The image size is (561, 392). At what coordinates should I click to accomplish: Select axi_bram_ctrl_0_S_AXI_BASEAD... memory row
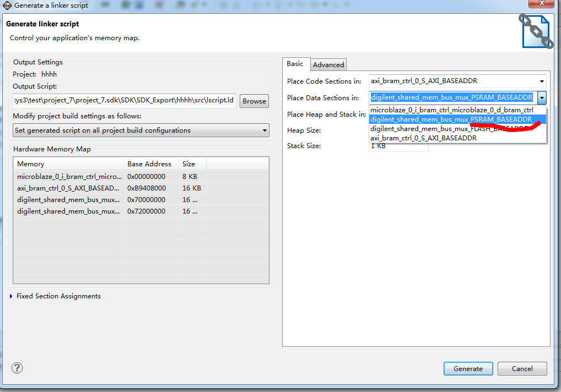pos(141,188)
